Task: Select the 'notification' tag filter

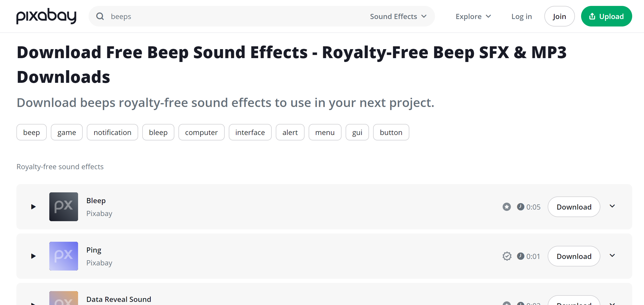Action: (112, 132)
